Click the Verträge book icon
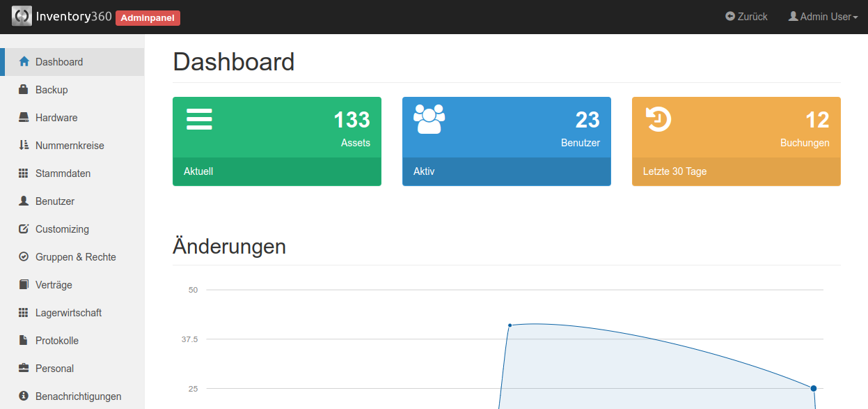Image resolution: width=868 pixels, height=409 pixels. click(23, 285)
